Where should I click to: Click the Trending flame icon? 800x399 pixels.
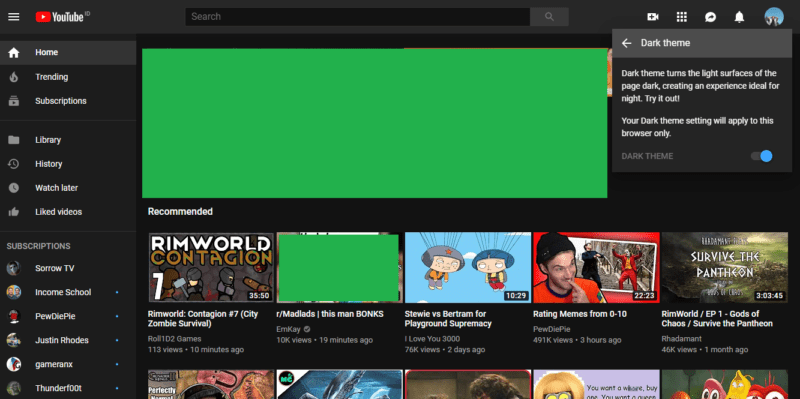click(14, 77)
